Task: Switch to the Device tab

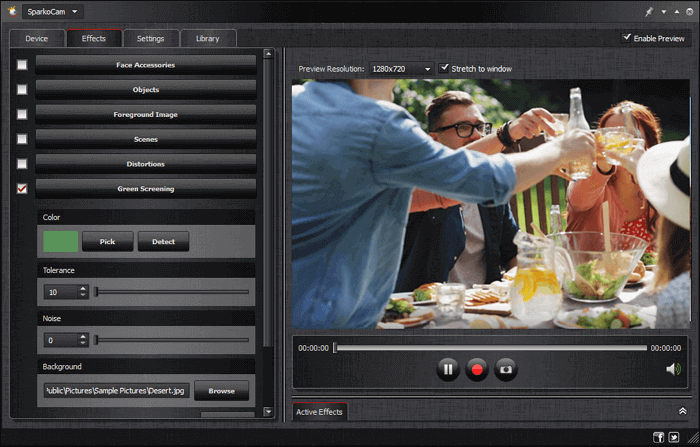Action: click(37, 38)
